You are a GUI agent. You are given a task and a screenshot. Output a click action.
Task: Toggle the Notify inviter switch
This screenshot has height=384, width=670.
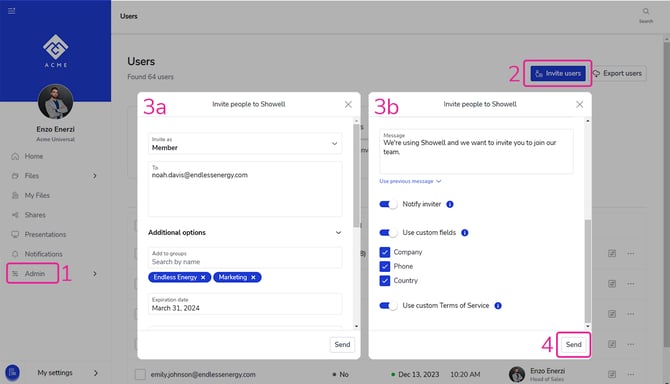388,205
